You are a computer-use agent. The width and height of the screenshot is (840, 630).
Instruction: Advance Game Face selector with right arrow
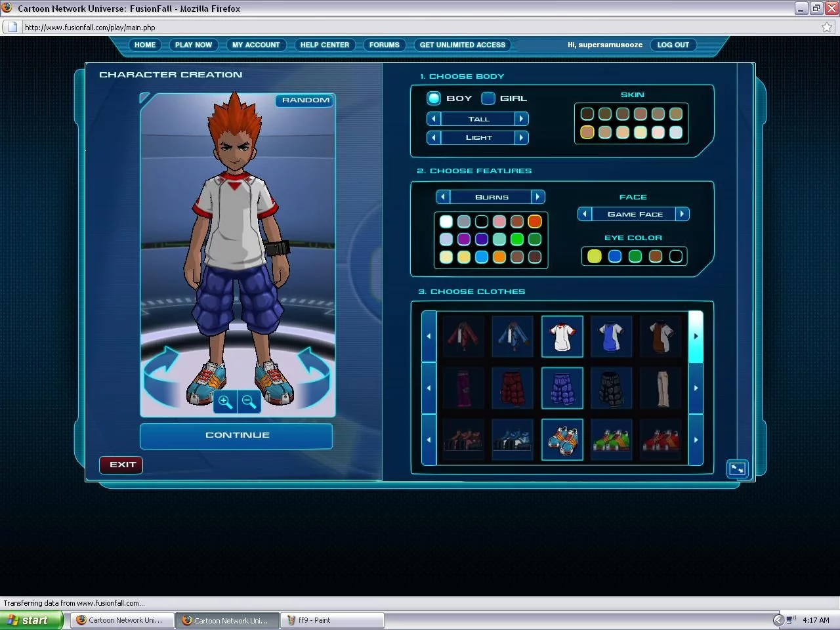click(682, 214)
